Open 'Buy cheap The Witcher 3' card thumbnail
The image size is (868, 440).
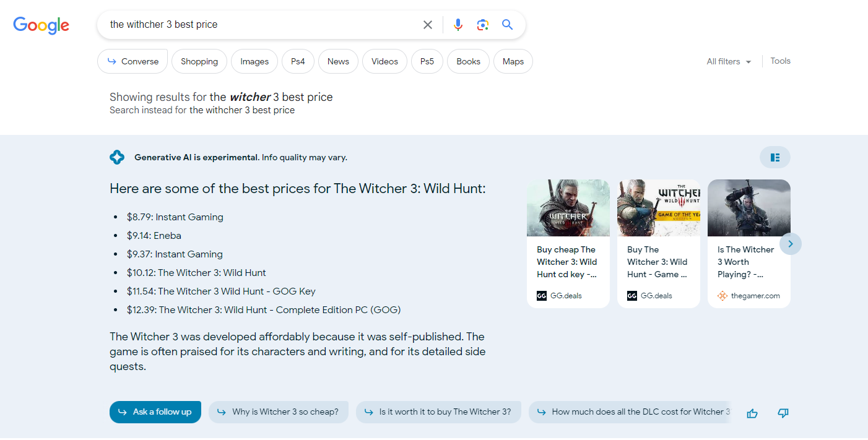(568, 208)
